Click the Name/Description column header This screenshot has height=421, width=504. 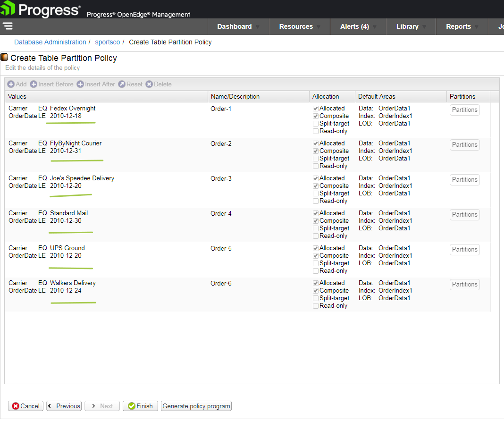[x=259, y=96]
